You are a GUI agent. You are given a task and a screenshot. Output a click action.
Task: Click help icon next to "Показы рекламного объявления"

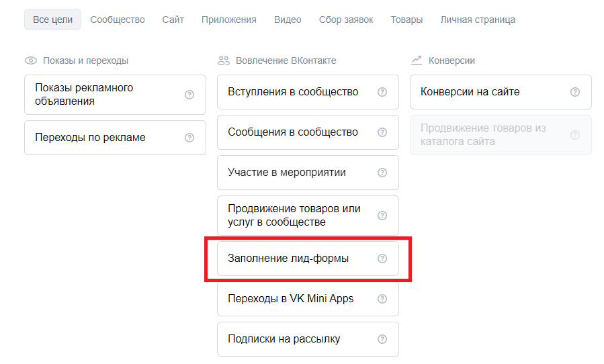click(x=189, y=95)
